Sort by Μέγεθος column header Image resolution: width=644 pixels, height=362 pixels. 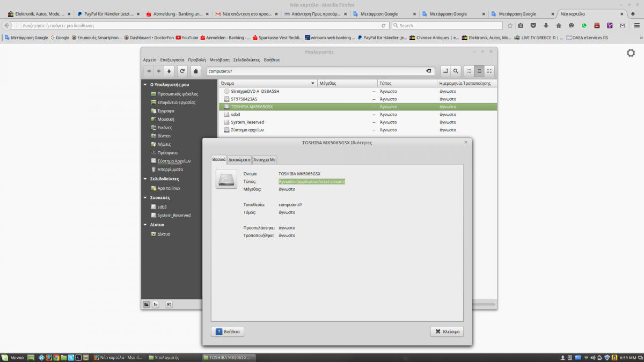(x=347, y=84)
